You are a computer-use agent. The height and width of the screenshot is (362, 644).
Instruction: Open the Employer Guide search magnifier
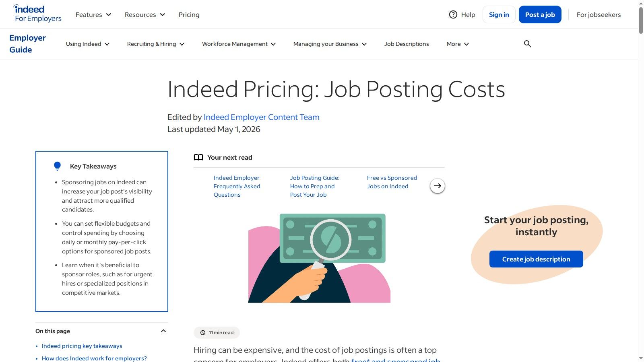click(527, 44)
